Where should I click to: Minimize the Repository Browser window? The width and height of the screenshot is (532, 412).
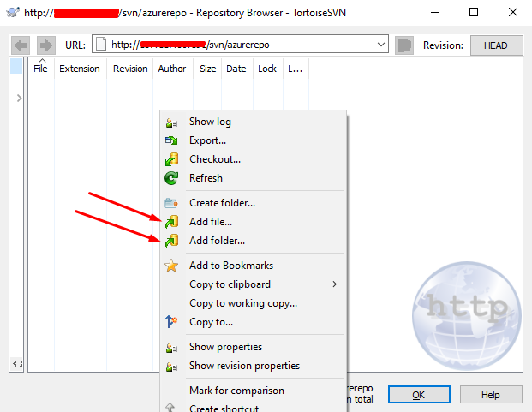[x=435, y=13]
